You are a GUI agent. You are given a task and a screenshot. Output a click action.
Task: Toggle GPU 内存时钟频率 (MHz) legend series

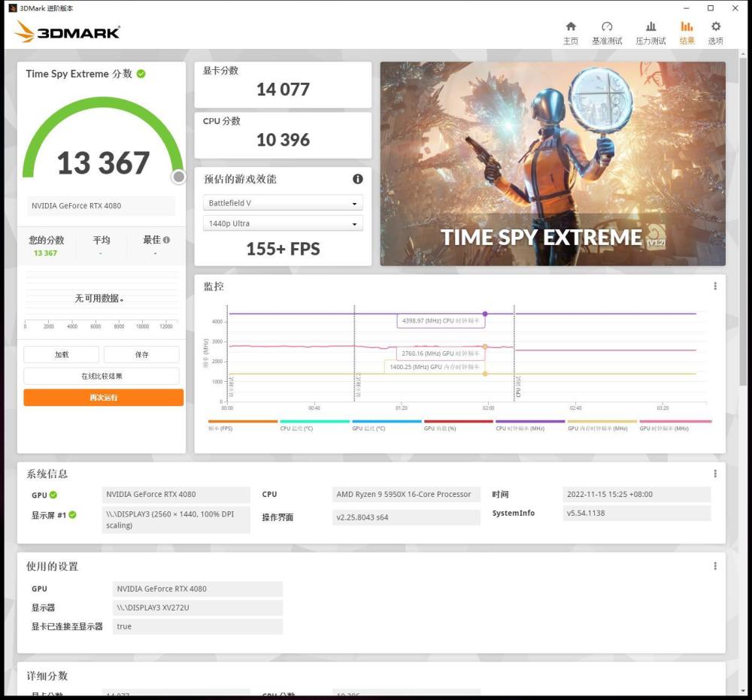click(x=602, y=426)
